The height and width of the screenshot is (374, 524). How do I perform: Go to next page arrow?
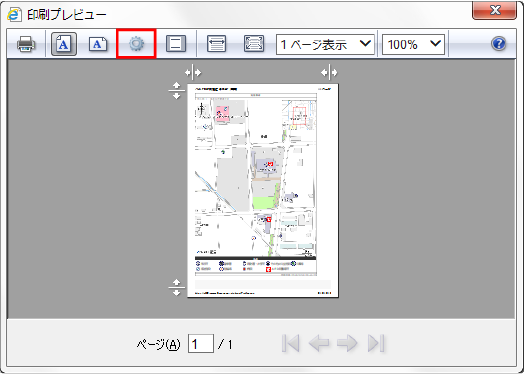pyautogui.click(x=347, y=343)
